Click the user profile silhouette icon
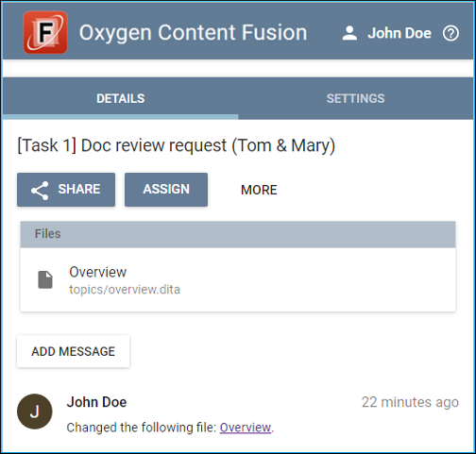The image size is (476, 454). [x=349, y=33]
